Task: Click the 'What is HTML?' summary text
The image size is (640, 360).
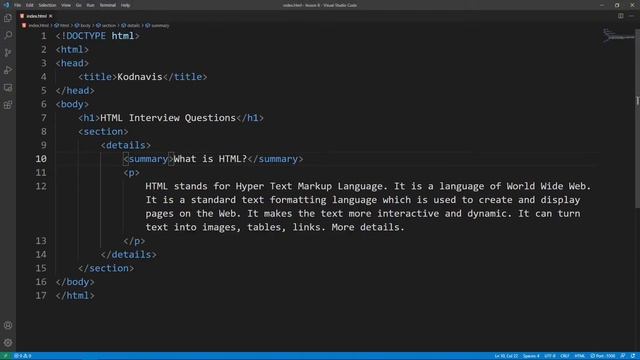Action: point(211,159)
